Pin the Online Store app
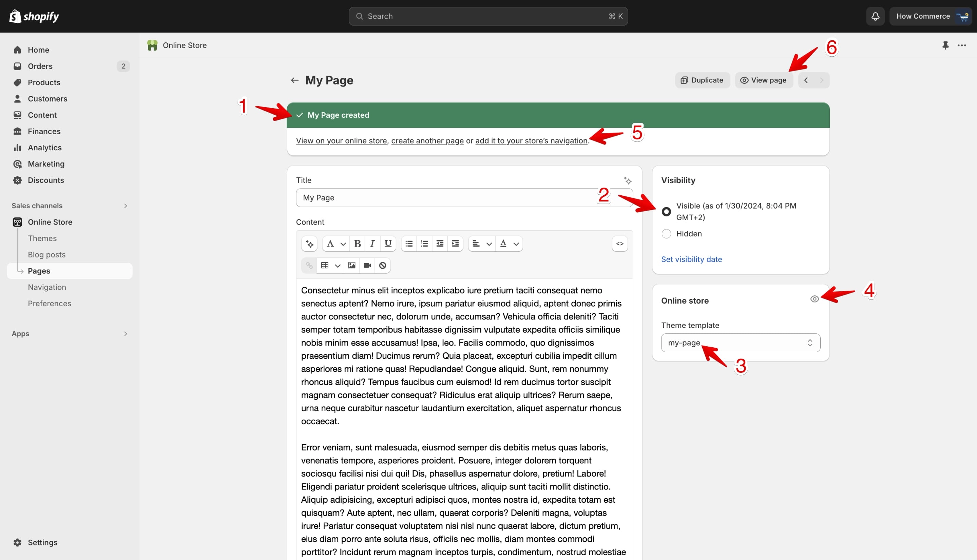This screenshot has width=977, height=560. pos(945,45)
